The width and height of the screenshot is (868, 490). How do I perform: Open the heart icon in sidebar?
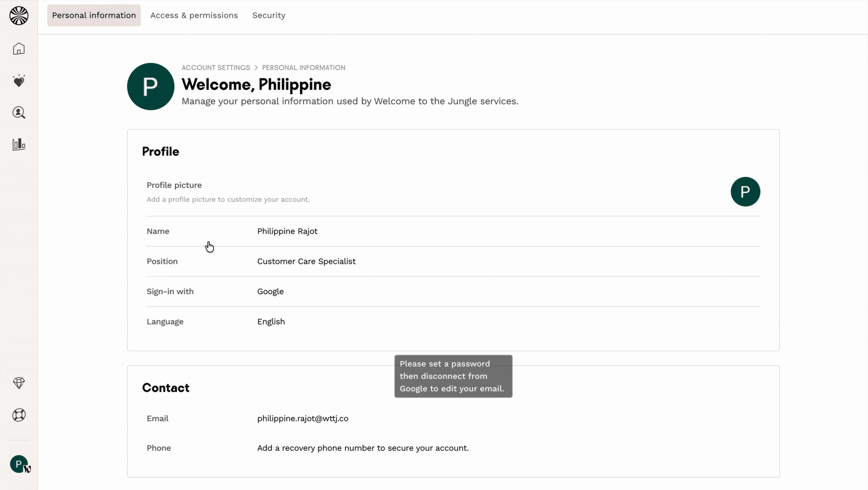(x=19, y=81)
